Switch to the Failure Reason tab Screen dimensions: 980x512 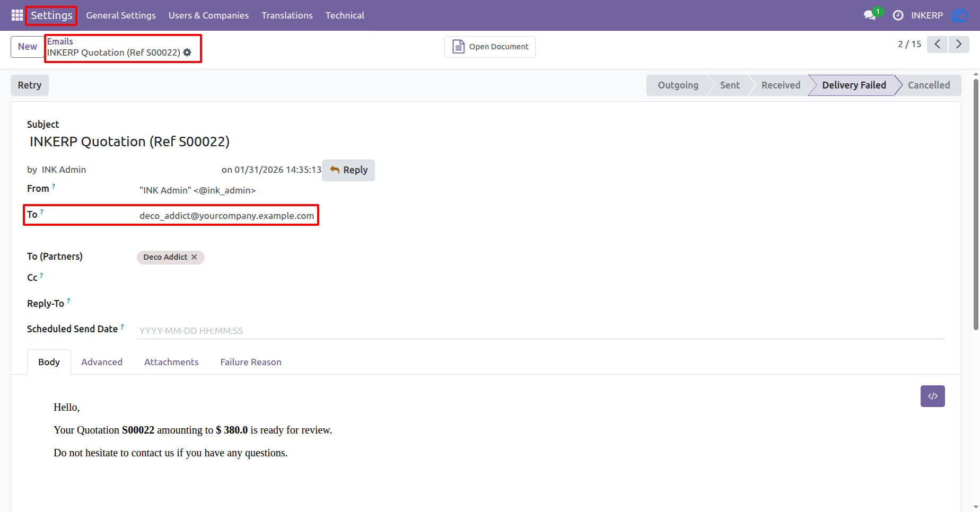click(x=251, y=362)
